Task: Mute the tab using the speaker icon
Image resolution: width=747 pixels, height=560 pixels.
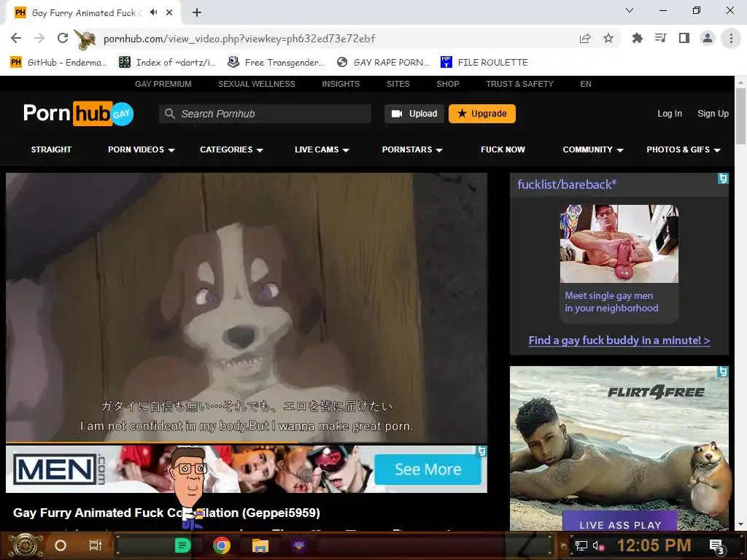Action: click(x=153, y=12)
